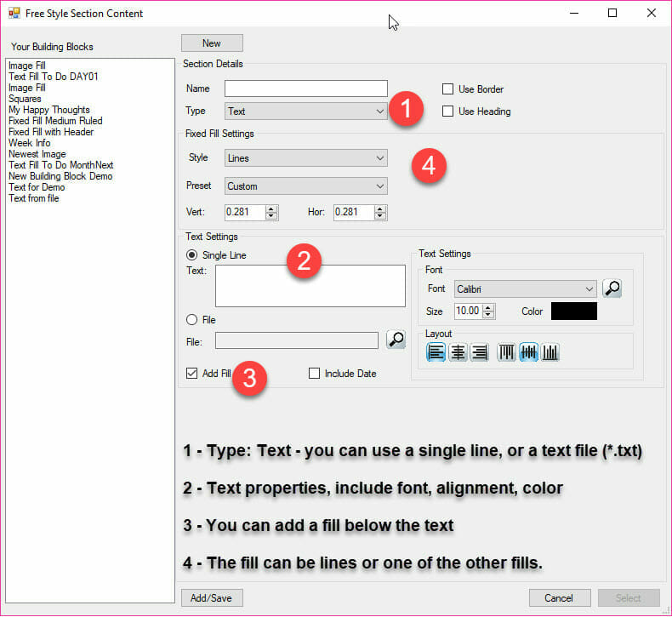Select the File radio button
Screen dimensions: 672x617
tap(191, 319)
